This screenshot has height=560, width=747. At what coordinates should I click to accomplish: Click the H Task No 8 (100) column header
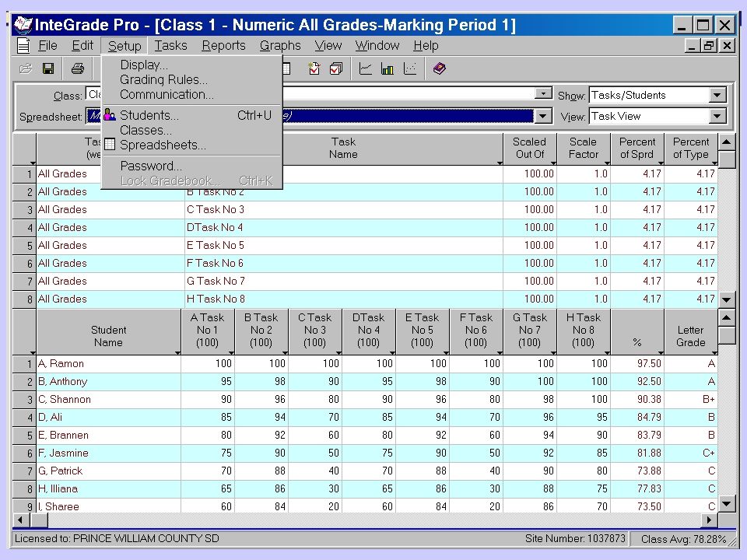(584, 332)
